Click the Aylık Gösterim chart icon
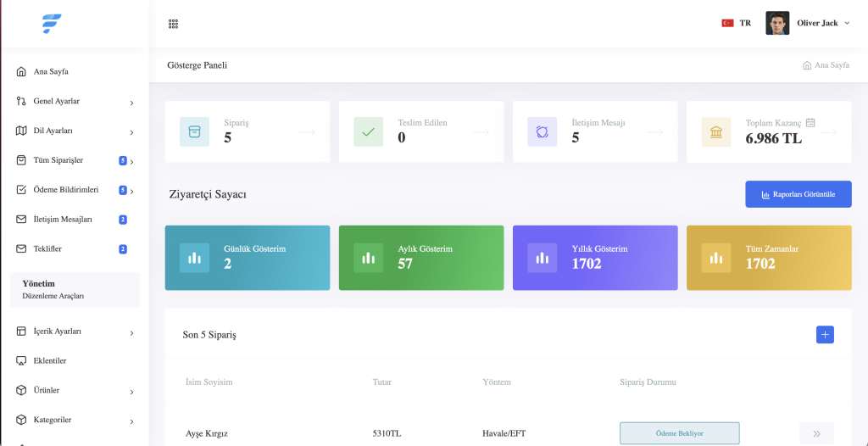Screen dimensions: 868x446 pyautogui.click(x=368, y=258)
